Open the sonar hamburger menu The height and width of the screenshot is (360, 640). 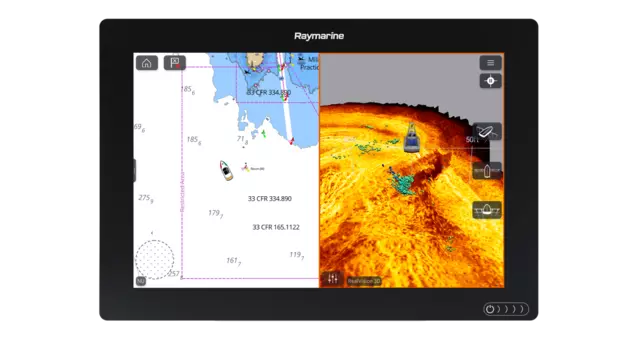point(490,63)
